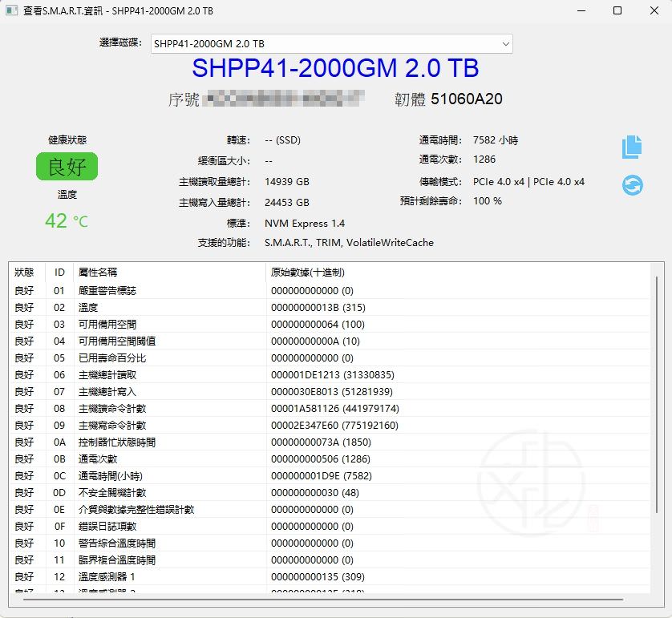Select the 可用備用空間閾值 row

coord(329,341)
